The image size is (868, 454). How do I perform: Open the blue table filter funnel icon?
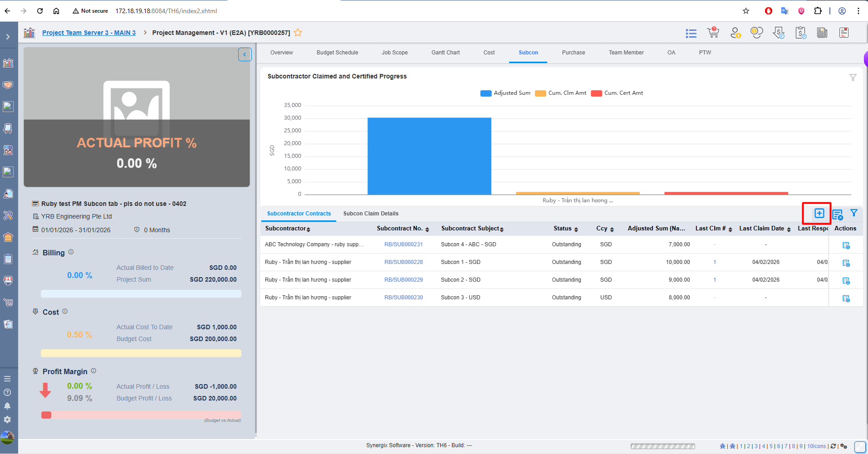click(x=854, y=213)
